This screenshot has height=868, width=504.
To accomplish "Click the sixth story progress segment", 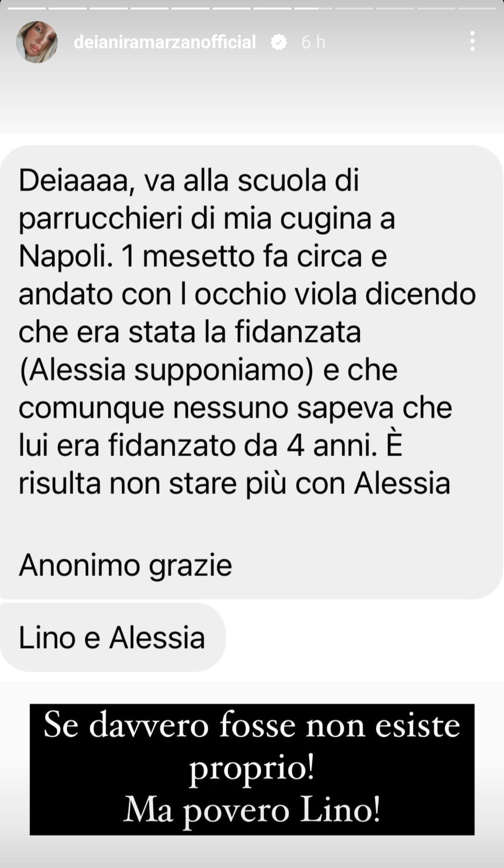I will pos(232,8).
